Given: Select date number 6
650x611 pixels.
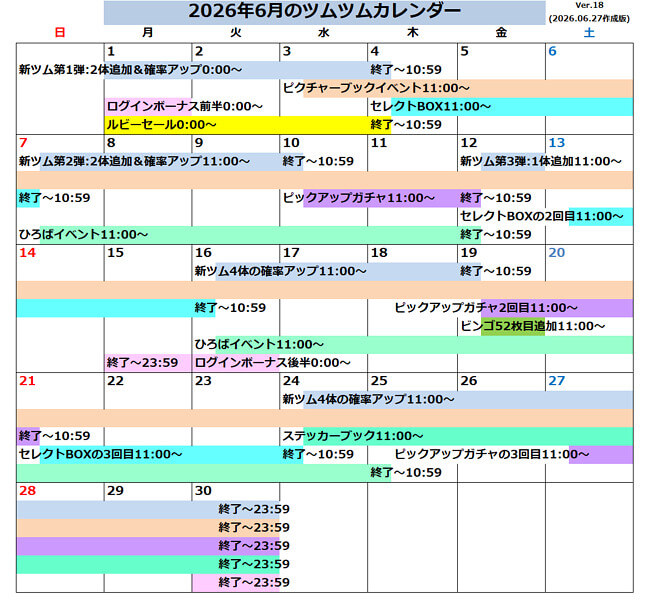Looking at the screenshot, I should (x=552, y=51).
